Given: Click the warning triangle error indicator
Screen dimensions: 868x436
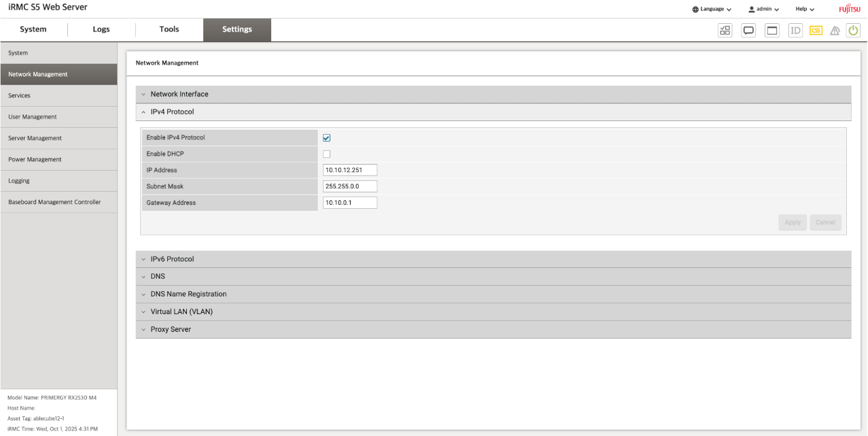Looking at the screenshot, I should coord(835,31).
